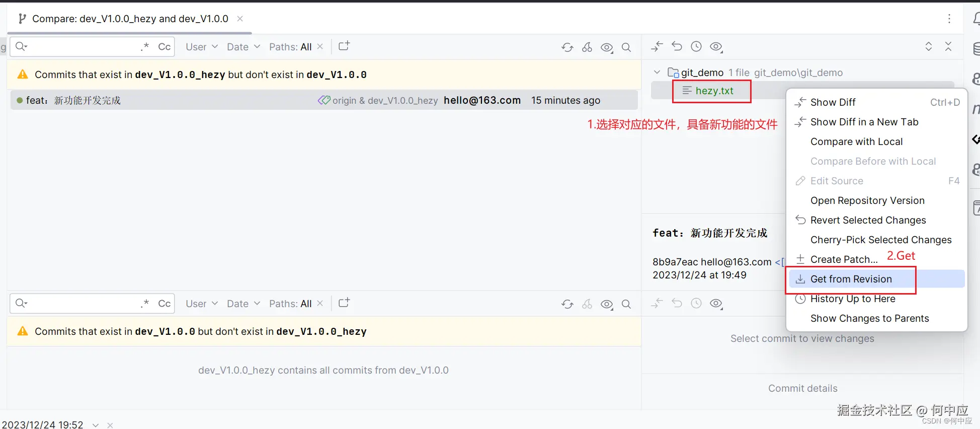Select the hezy.txt file in the changes tree
Screen dimensions: 980x429
point(714,91)
